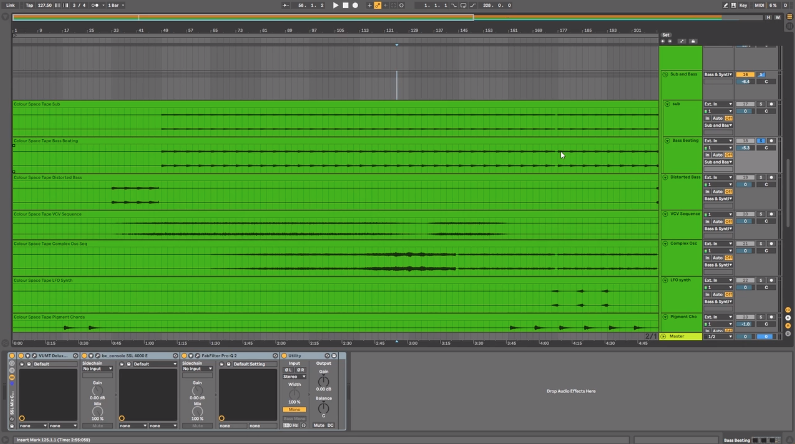Jump to the previous locator
This screenshot has width=795, height=444.
pyautogui.click(x=663, y=41)
